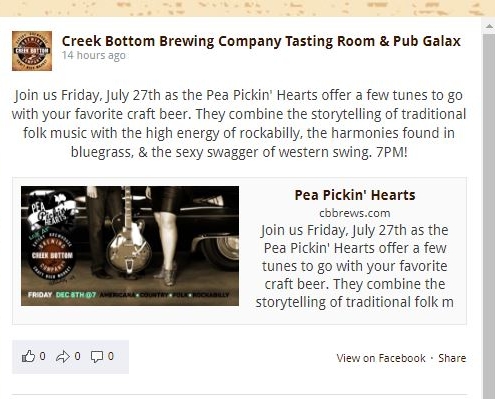Click the 14 hours ago timestamp
This screenshot has width=495, height=399.
coord(94,55)
